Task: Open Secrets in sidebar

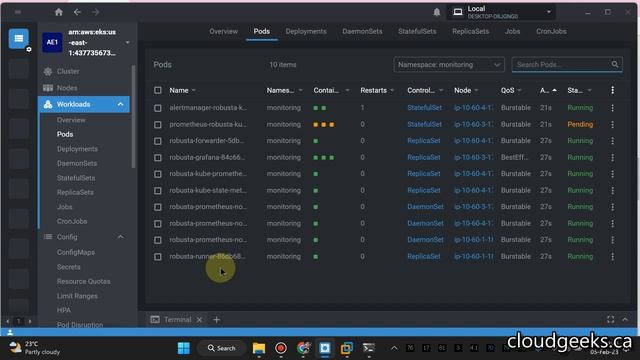Action: [69, 267]
